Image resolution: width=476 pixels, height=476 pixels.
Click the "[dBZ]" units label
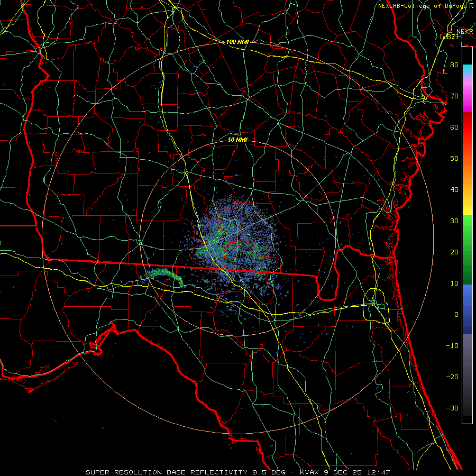tap(449, 36)
